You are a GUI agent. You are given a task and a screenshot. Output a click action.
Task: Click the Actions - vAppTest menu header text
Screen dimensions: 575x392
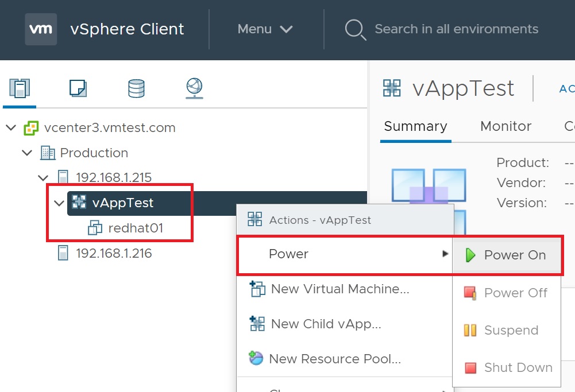(320, 220)
